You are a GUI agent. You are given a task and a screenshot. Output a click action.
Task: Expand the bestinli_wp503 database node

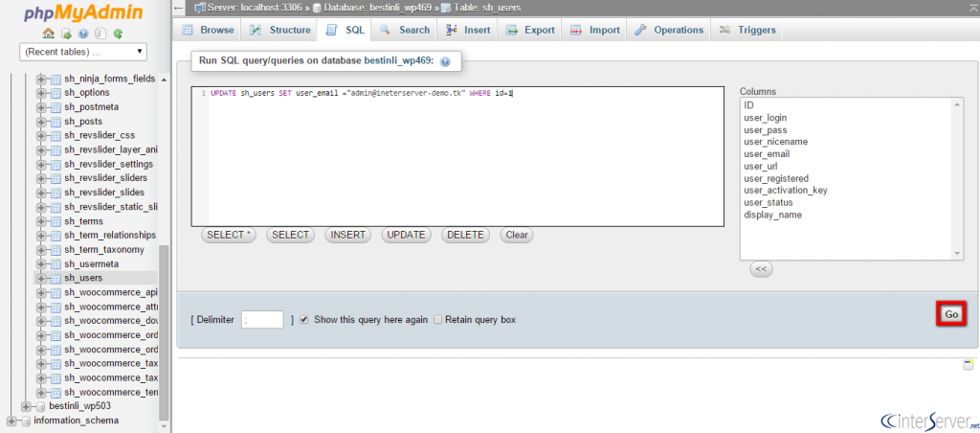pos(27,406)
